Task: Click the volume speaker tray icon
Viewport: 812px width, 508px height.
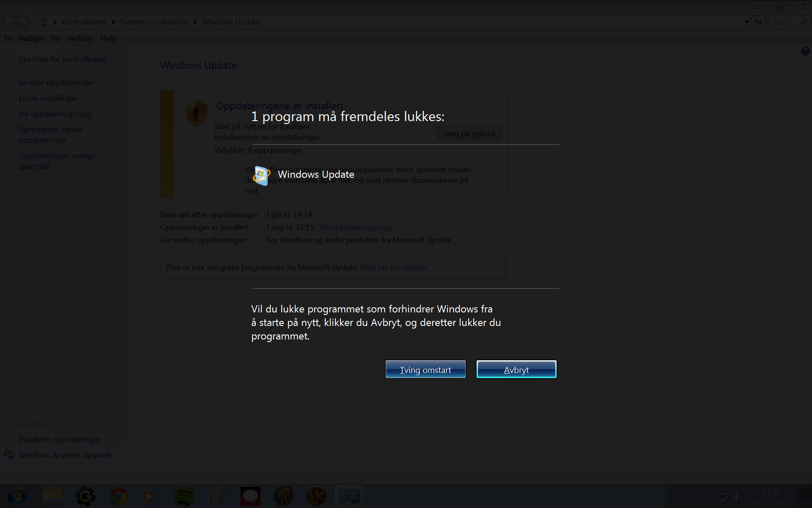Action: pos(738,497)
